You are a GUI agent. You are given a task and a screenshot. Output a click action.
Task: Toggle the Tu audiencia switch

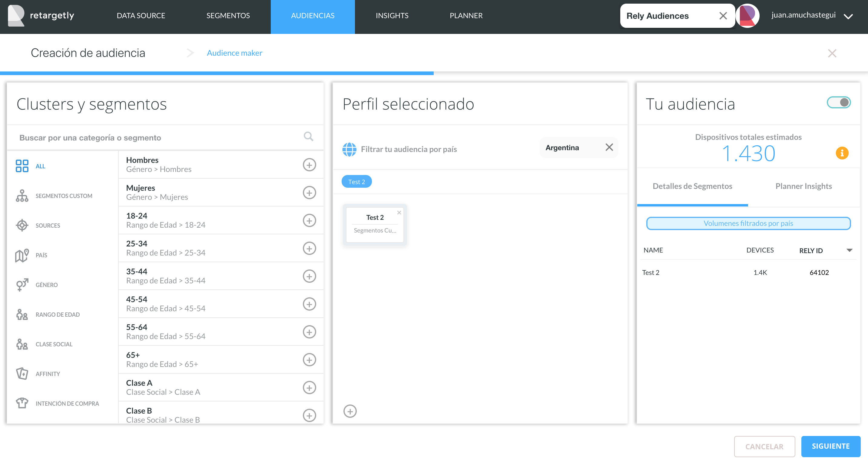tap(838, 102)
